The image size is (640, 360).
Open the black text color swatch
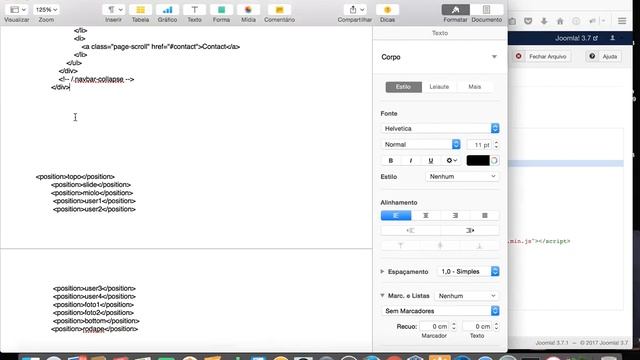coord(478,161)
